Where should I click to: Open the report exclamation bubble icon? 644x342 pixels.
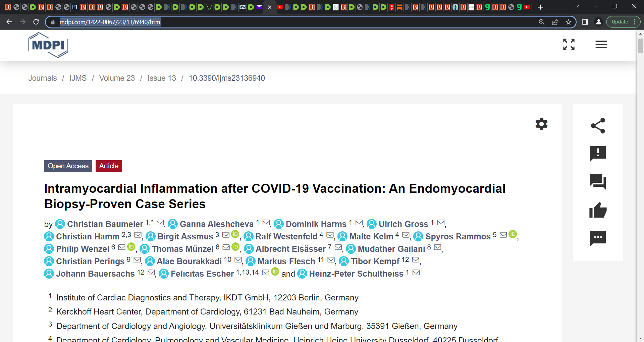pyautogui.click(x=598, y=154)
